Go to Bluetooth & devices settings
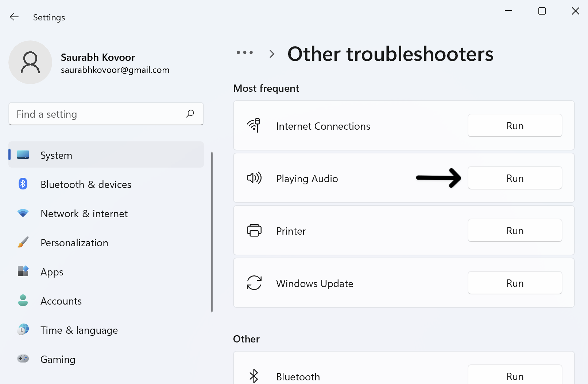The height and width of the screenshot is (384, 588). (106, 184)
